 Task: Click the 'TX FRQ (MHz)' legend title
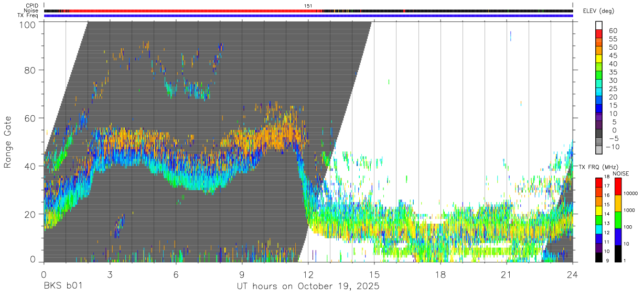click(598, 167)
